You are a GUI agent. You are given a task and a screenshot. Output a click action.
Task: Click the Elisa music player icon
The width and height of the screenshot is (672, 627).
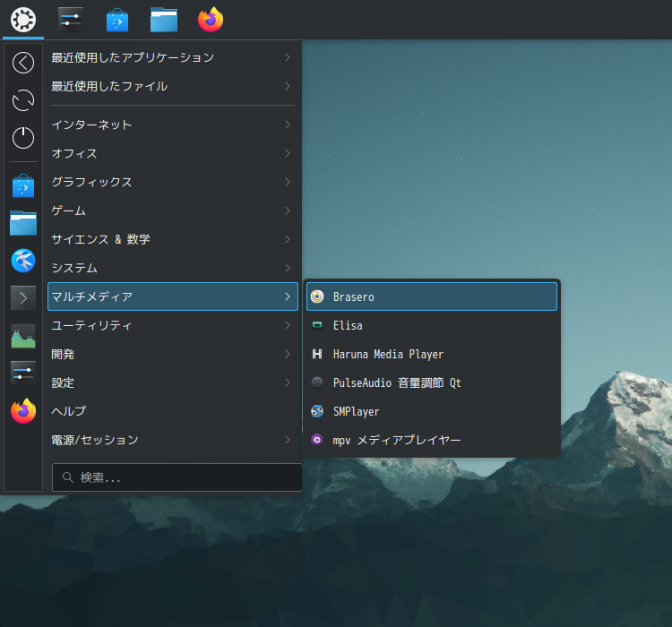tap(317, 325)
